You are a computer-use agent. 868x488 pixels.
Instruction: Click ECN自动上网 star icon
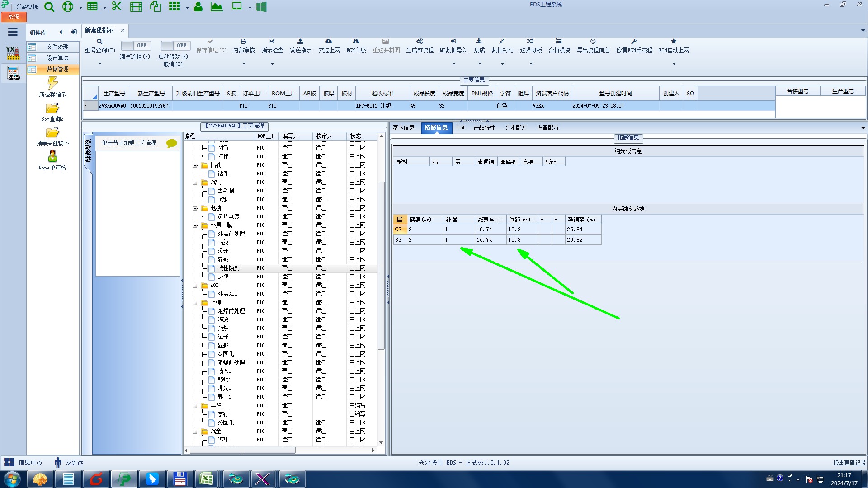(x=674, y=42)
